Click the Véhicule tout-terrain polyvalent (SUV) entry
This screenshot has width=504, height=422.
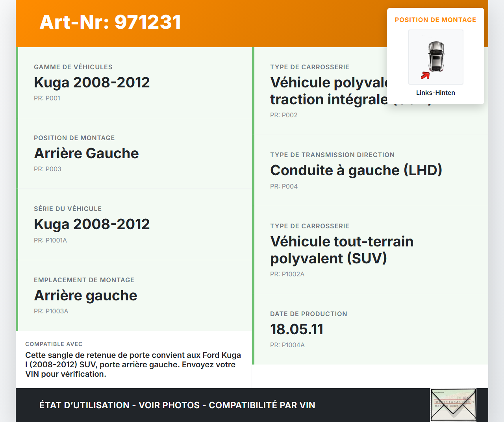tap(341, 250)
